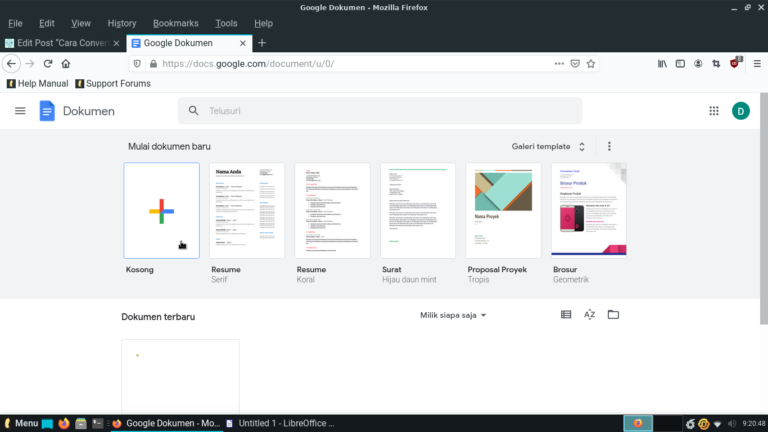
Task: Toggle the Firefox sidebar icon
Action: 680,64
